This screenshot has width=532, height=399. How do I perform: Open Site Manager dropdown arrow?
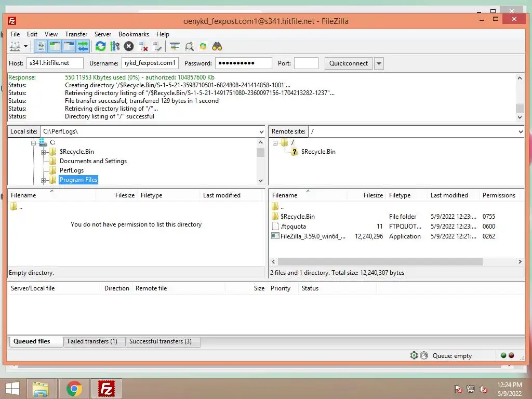pyautogui.click(x=25, y=46)
